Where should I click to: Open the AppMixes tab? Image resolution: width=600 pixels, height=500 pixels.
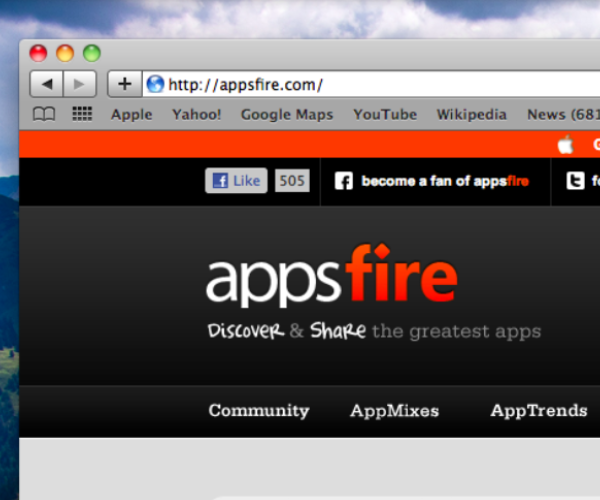(395, 410)
